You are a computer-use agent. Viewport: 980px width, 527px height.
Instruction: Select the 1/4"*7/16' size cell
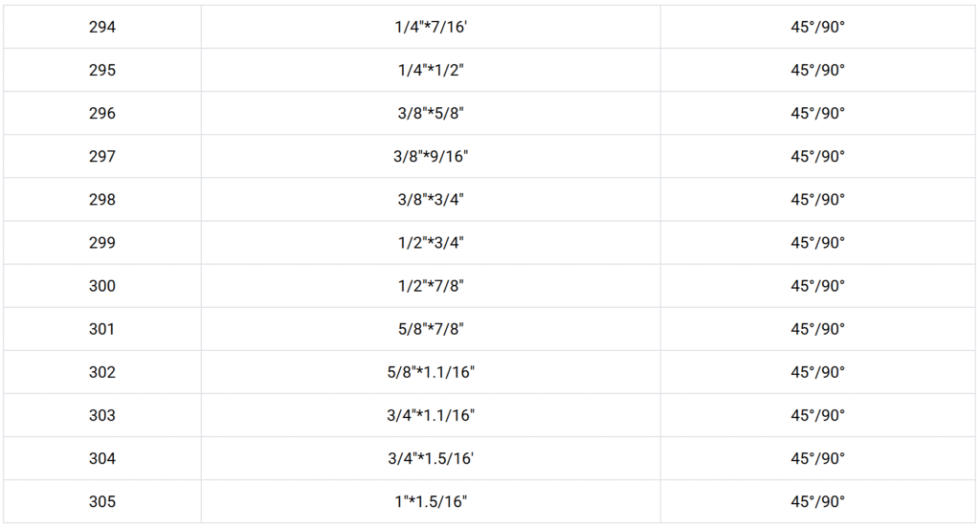coord(431,27)
